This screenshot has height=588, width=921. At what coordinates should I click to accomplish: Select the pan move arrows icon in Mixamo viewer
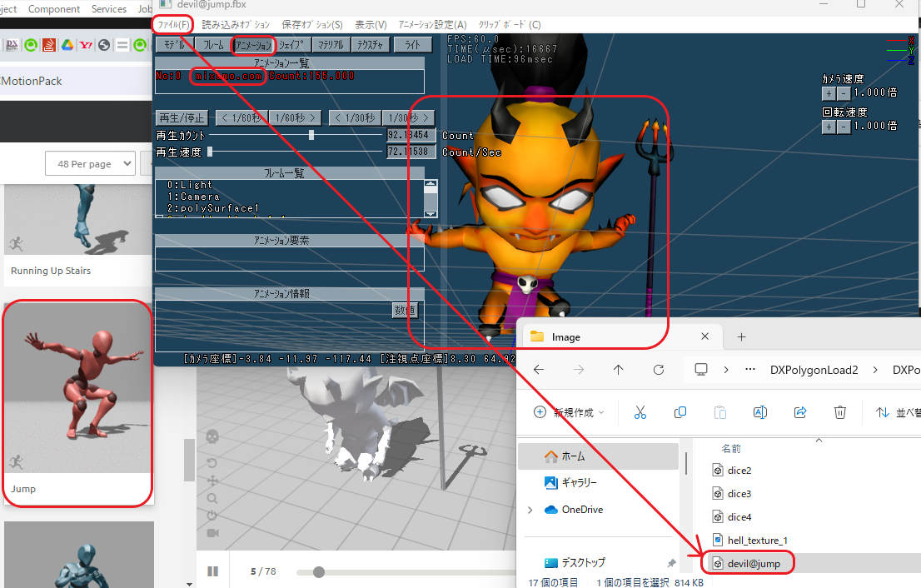click(x=212, y=481)
